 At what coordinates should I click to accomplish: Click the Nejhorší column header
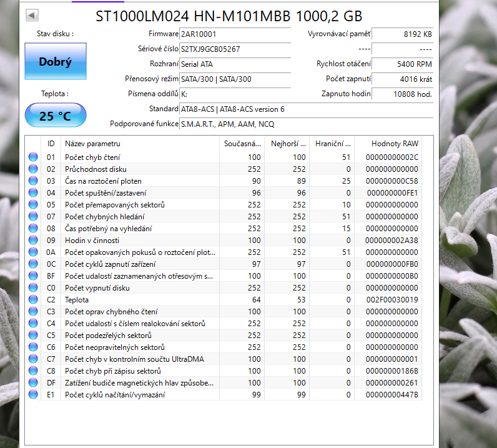click(287, 144)
